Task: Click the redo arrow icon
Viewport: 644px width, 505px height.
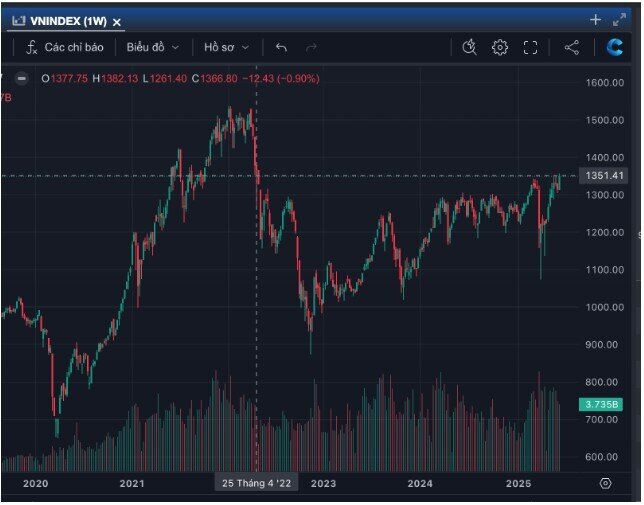Action: click(311, 48)
